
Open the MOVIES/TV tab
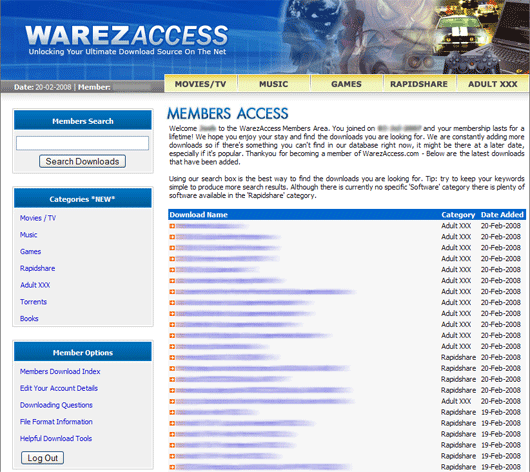click(x=201, y=84)
